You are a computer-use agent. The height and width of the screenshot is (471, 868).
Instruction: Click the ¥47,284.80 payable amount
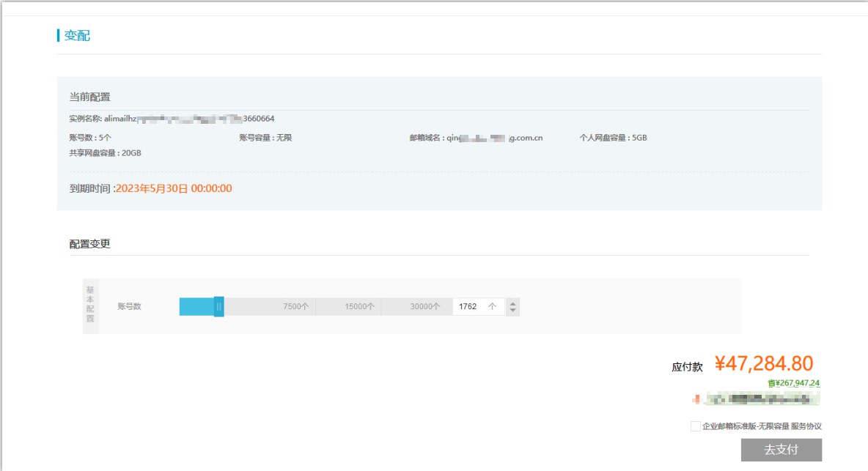tap(763, 364)
